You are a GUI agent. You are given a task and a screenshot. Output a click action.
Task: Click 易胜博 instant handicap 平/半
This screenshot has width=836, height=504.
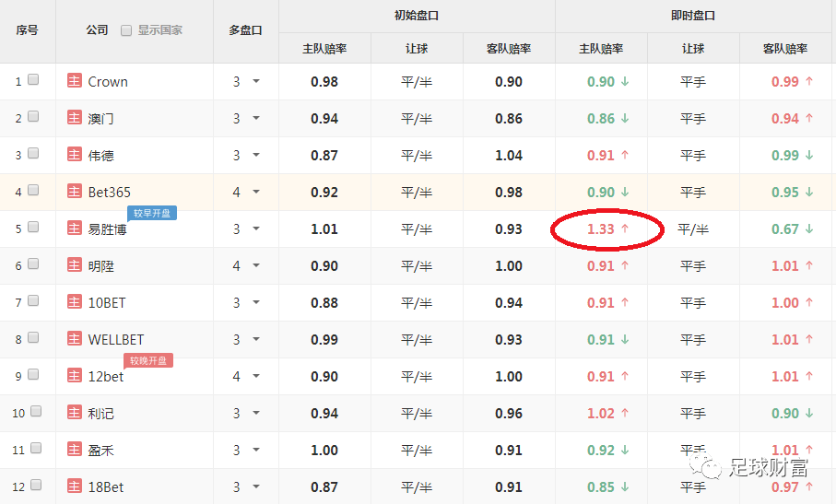[693, 229]
